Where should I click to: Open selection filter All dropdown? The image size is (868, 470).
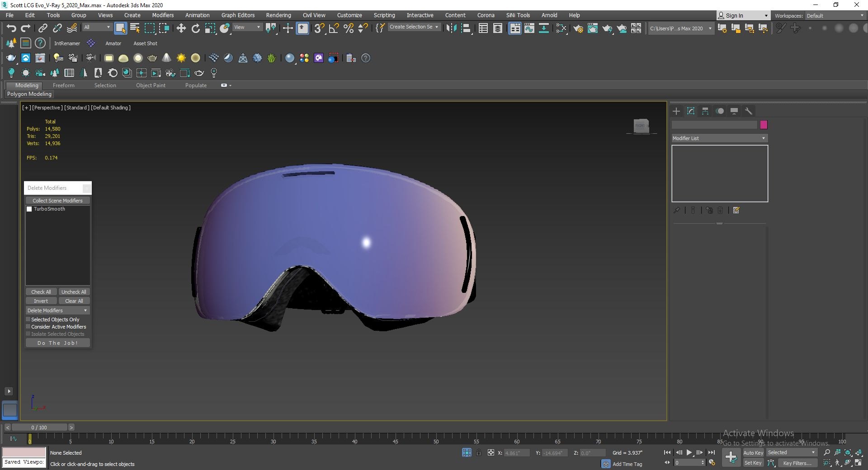point(97,27)
